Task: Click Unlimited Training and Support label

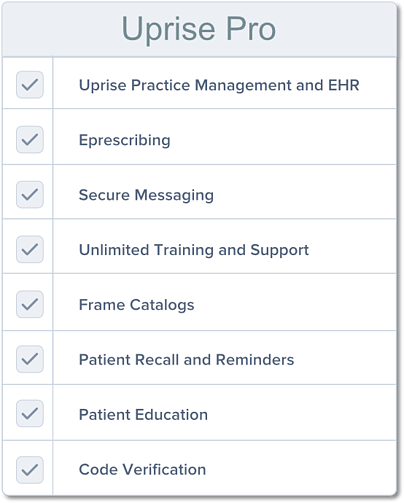Action: (x=194, y=250)
